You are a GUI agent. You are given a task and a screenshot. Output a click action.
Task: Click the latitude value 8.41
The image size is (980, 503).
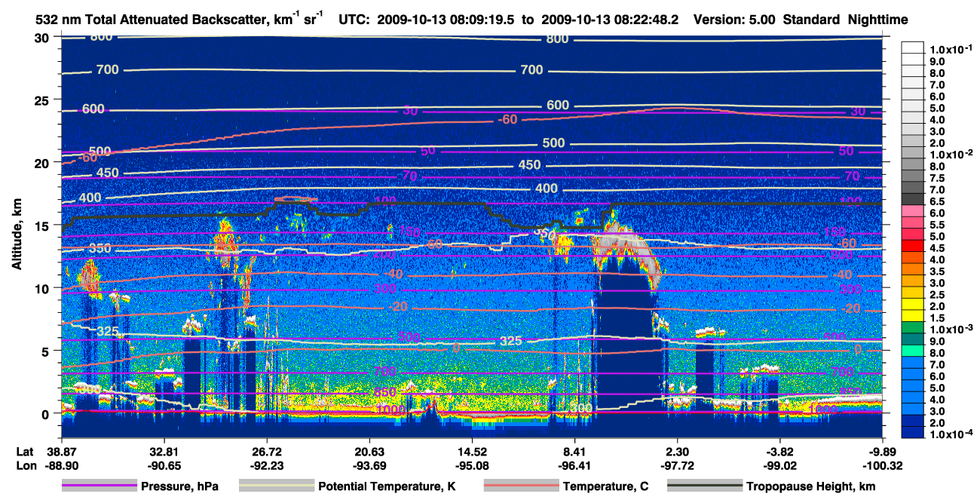(x=574, y=451)
